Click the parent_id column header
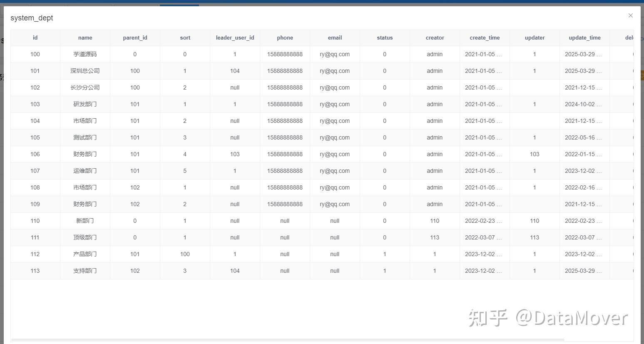This screenshot has height=344, width=644. pos(135,37)
